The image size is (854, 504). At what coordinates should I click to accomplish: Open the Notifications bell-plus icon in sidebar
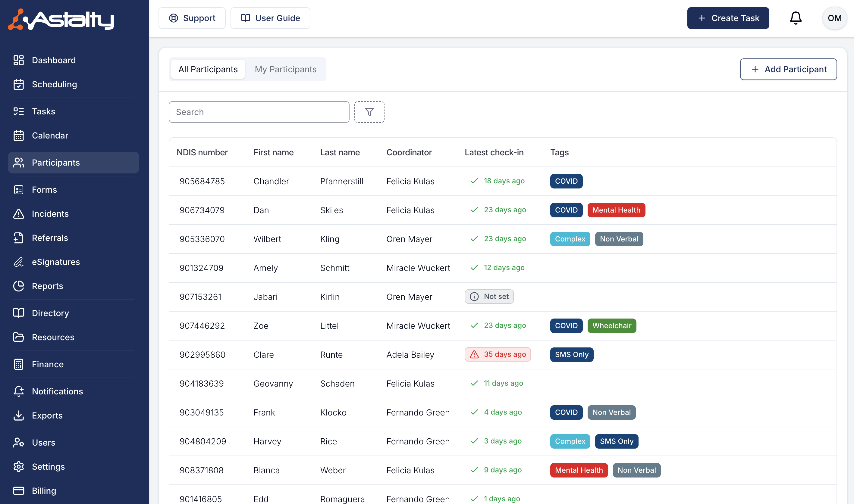tap(18, 391)
